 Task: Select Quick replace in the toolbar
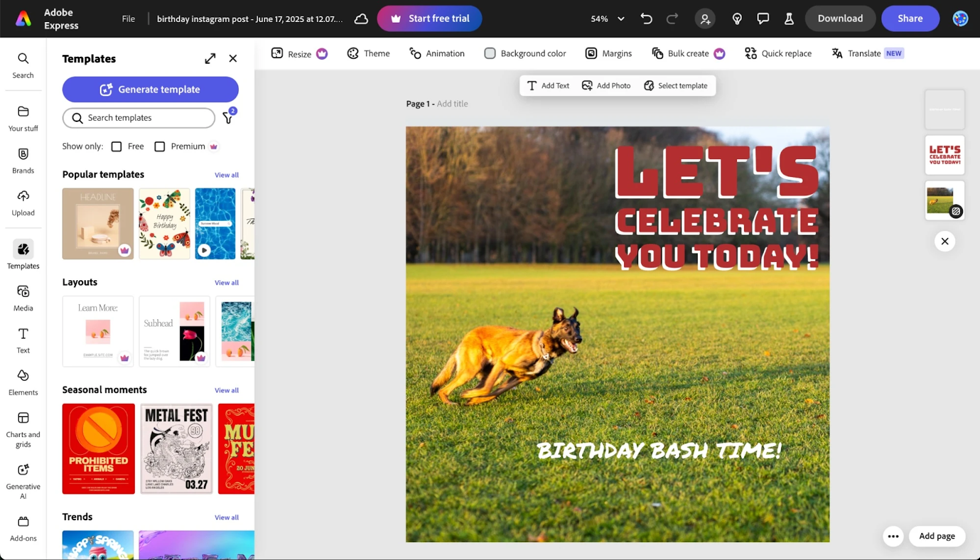(777, 53)
